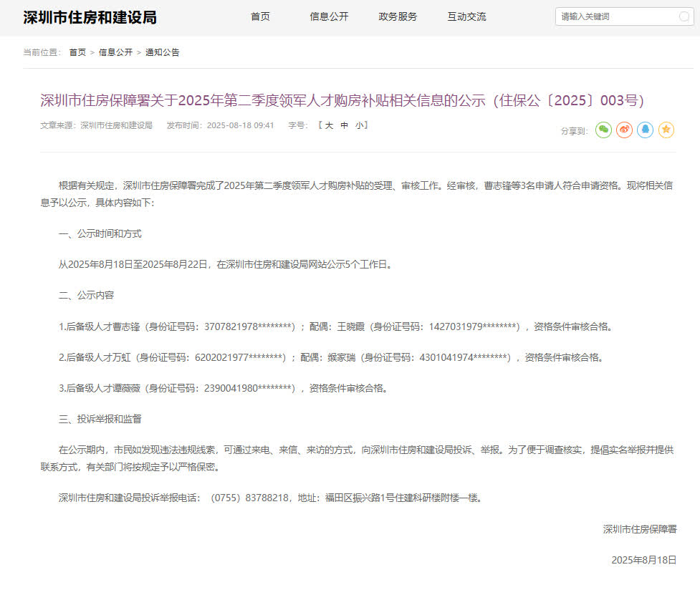Viewport: 700px width, 590px height.
Task: Set font size to 小
Action: (360, 125)
